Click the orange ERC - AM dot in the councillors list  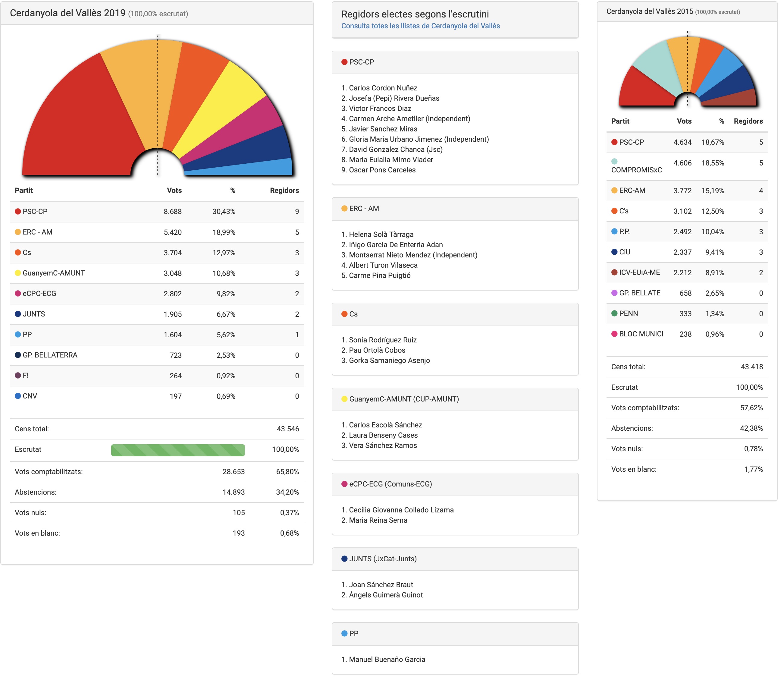344,209
